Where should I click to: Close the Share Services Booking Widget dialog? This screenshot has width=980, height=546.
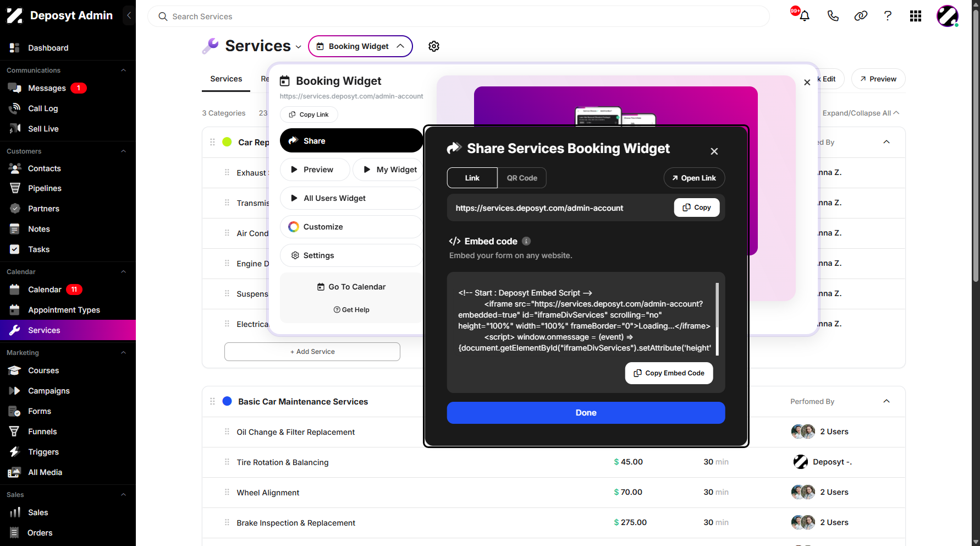[714, 151]
